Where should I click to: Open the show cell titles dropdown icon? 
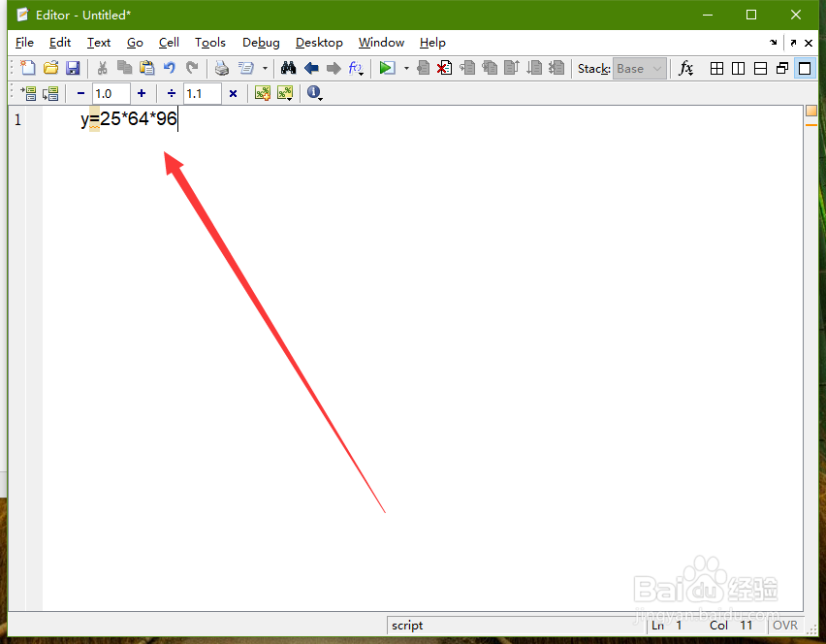(x=285, y=93)
